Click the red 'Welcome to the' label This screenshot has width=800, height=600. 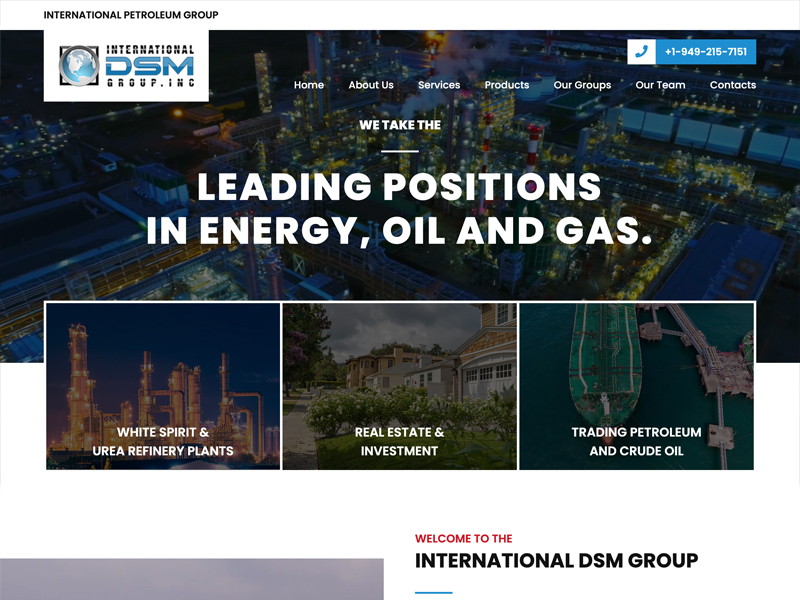[464, 538]
